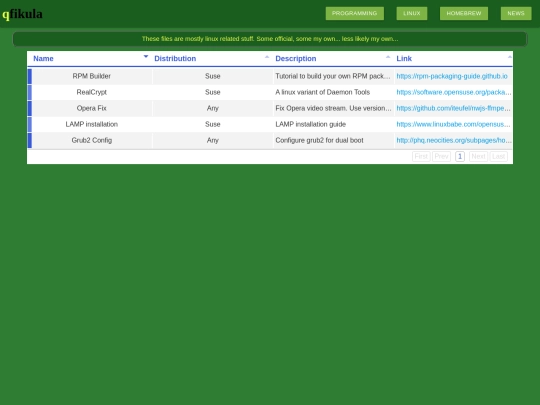
Task: Open the github.com link for Opera Fix
Action: 453,108
